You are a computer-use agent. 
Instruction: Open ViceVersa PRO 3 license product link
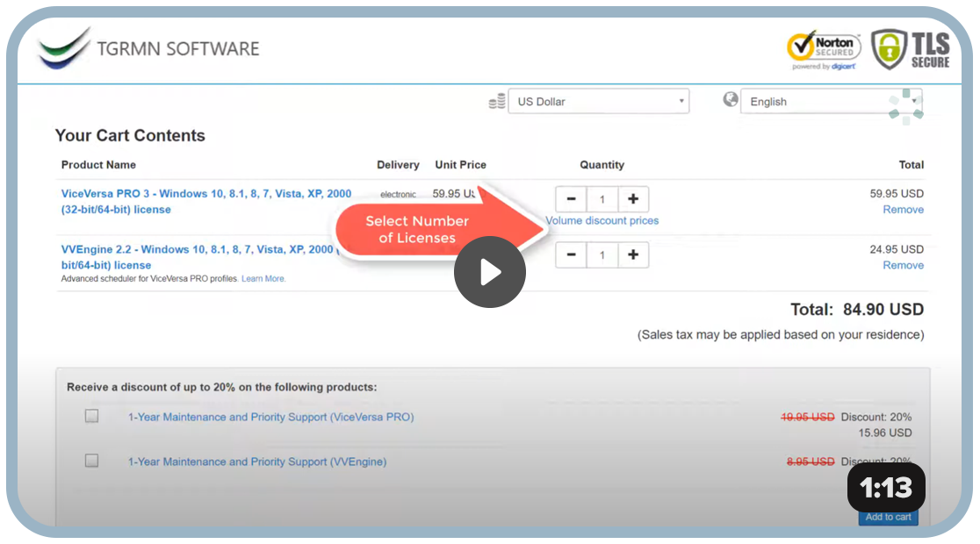coord(206,201)
